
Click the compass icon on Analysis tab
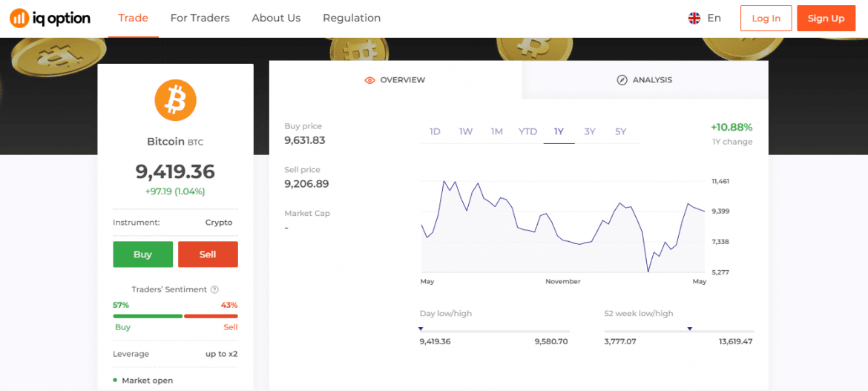[x=622, y=80]
